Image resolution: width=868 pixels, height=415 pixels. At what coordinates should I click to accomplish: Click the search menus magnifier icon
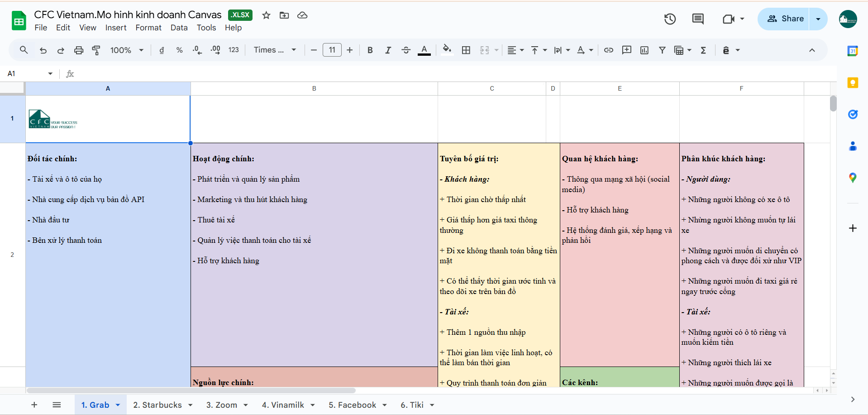click(x=24, y=50)
